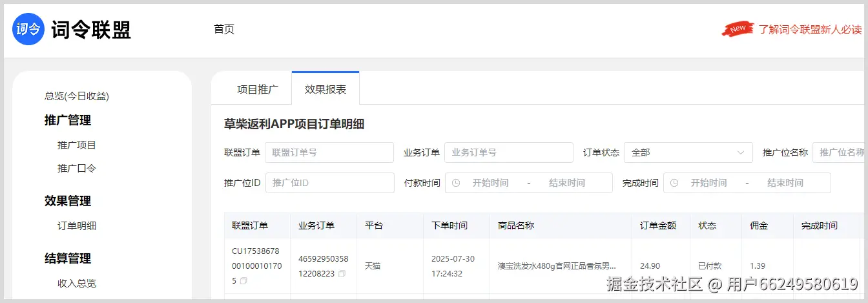Viewport: 868px width, 303px height.
Task: Click the 草柴返利APP项目订单明细 heading
Action: 294,124
